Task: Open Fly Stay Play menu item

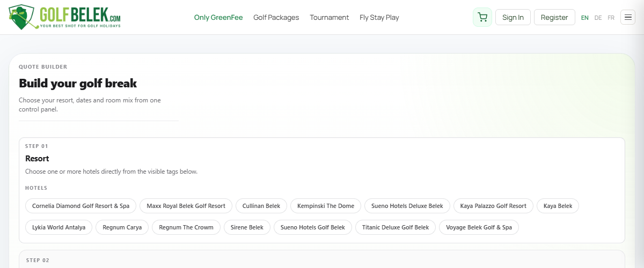Action: [379, 17]
